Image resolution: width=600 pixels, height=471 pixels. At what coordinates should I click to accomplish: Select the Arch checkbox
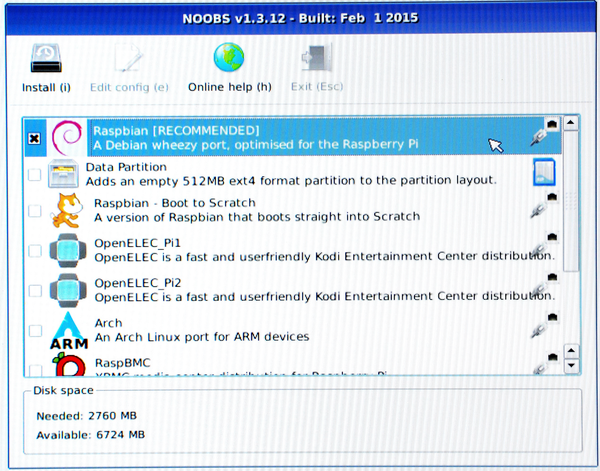(36, 331)
